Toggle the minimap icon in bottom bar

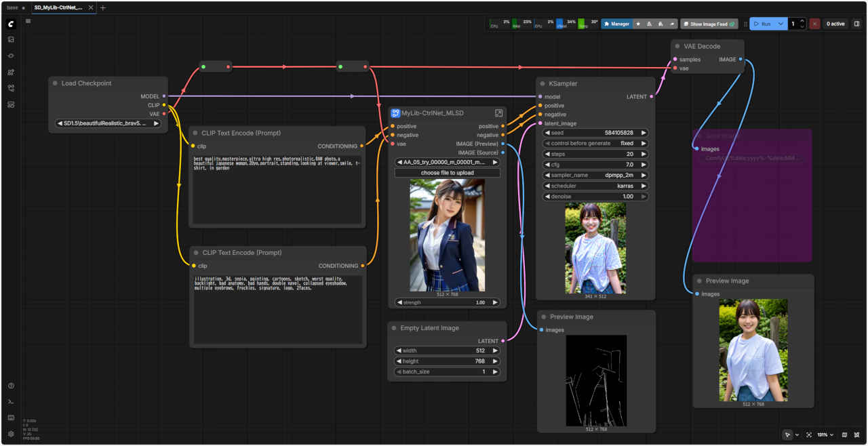(844, 434)
